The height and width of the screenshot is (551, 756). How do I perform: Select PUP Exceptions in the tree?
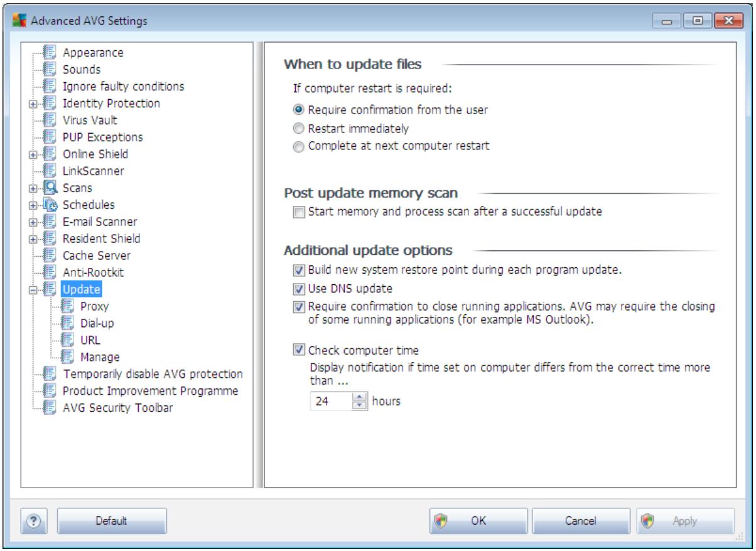[x=102, y=137]
